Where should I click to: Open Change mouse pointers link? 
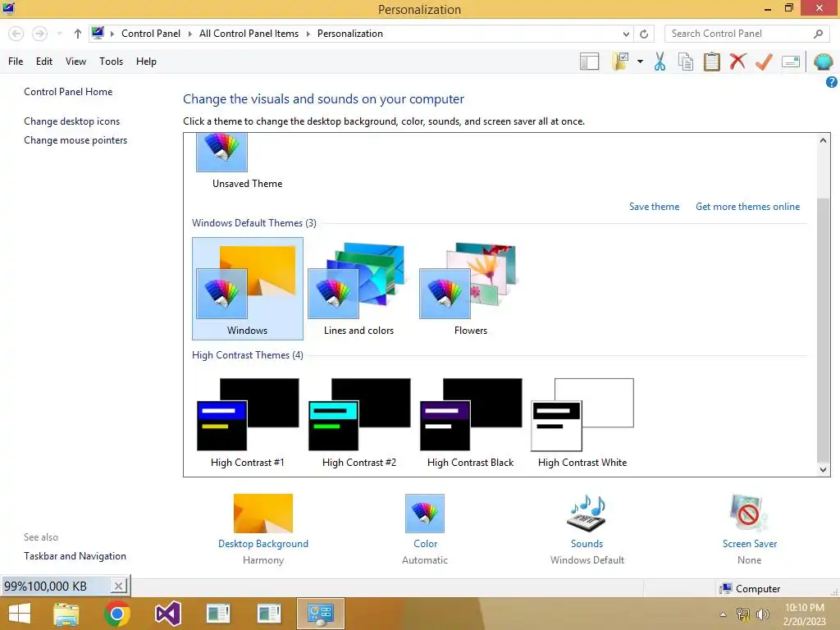point(75,139)
